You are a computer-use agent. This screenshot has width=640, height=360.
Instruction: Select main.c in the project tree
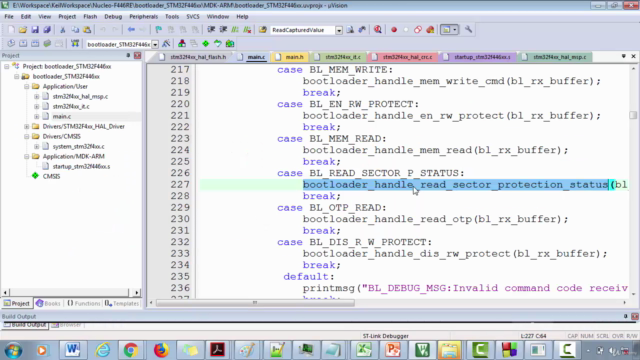point(62,116)
